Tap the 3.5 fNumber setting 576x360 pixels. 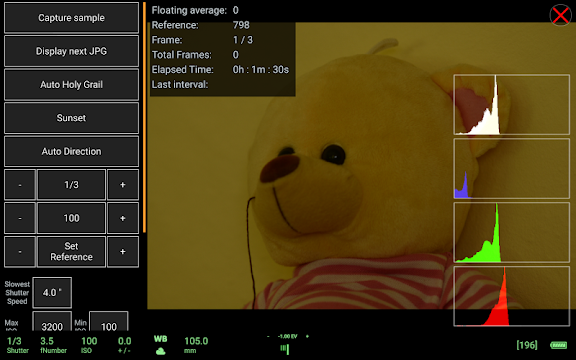tap(53, 345)
